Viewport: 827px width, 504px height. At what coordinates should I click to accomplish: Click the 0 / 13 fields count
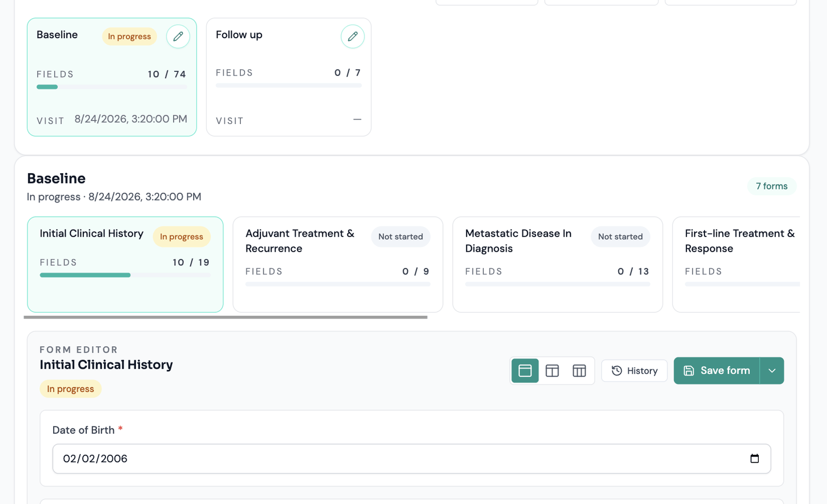tap(633, 271)
